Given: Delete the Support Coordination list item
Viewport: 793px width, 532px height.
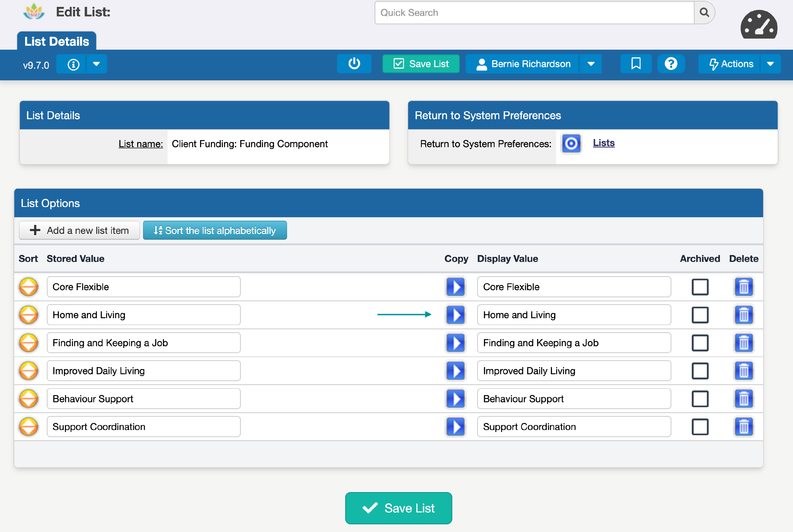Looking at the screenshot, I should [x=744, y=427].
